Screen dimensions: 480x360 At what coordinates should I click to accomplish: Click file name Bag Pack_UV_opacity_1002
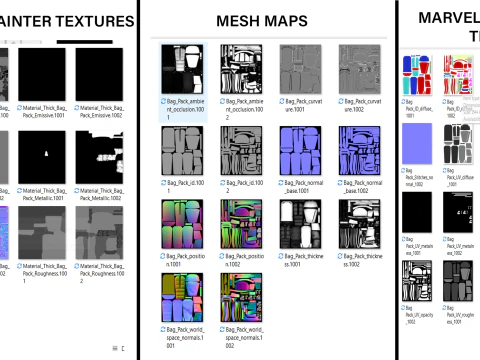[x=419, y=315]
